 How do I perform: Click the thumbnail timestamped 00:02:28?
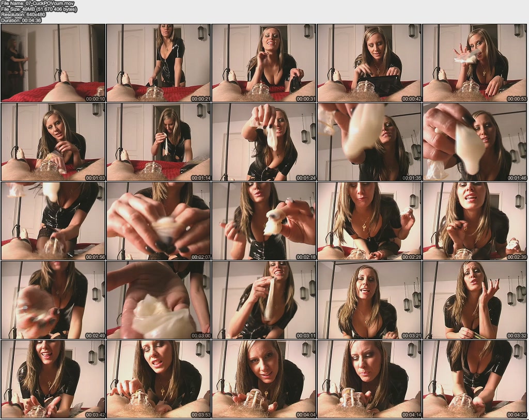tap(369, 221)
